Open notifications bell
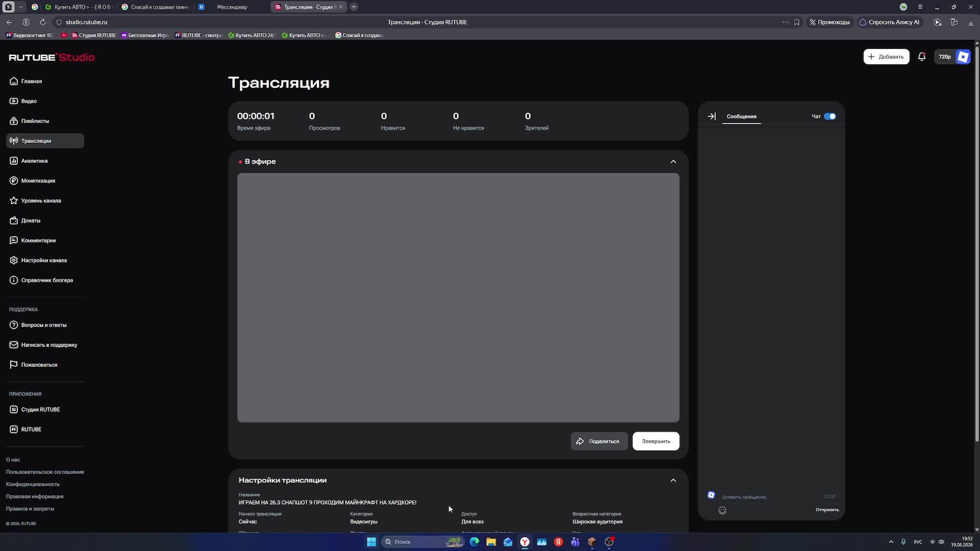 922,57
